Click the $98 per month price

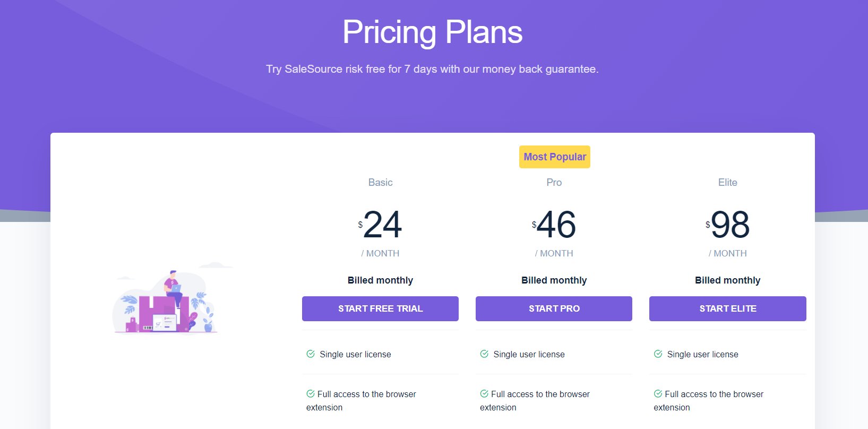click(x=728, y=225)
